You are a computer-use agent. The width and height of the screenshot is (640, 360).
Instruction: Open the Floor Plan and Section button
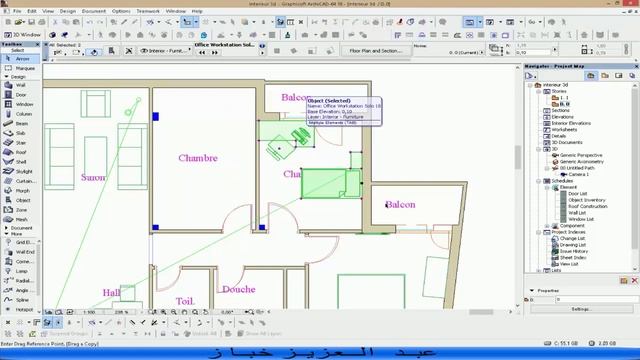click(375, 51)
